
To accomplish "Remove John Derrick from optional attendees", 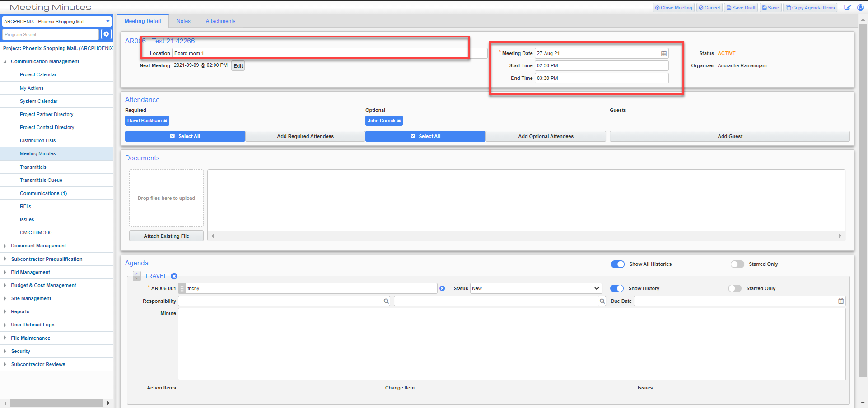I will coord(399,121).
